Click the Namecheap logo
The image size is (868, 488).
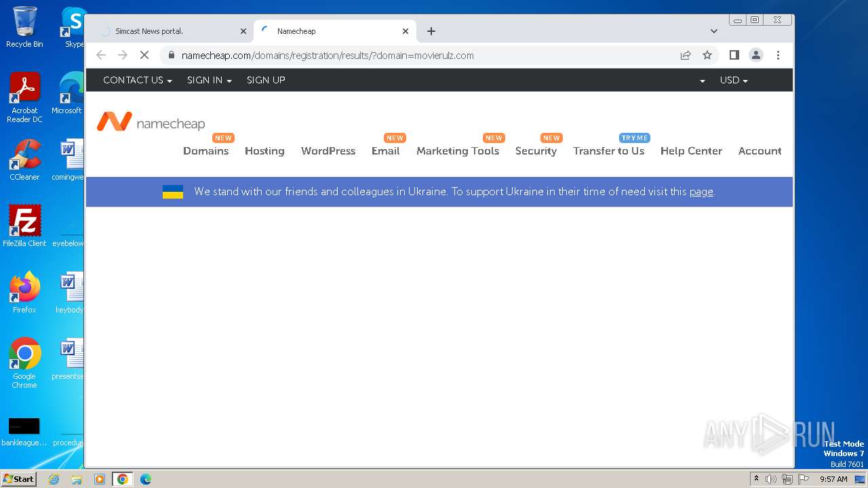click(x=151, y=122)
